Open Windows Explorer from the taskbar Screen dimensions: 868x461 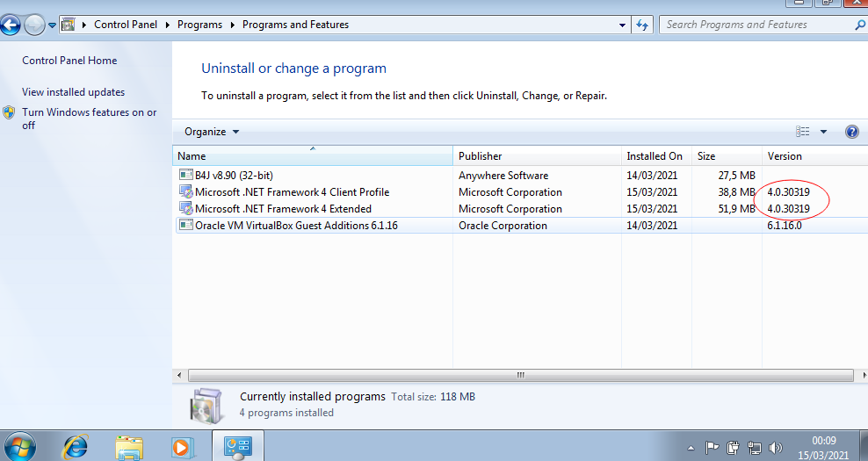pos(129,447)
